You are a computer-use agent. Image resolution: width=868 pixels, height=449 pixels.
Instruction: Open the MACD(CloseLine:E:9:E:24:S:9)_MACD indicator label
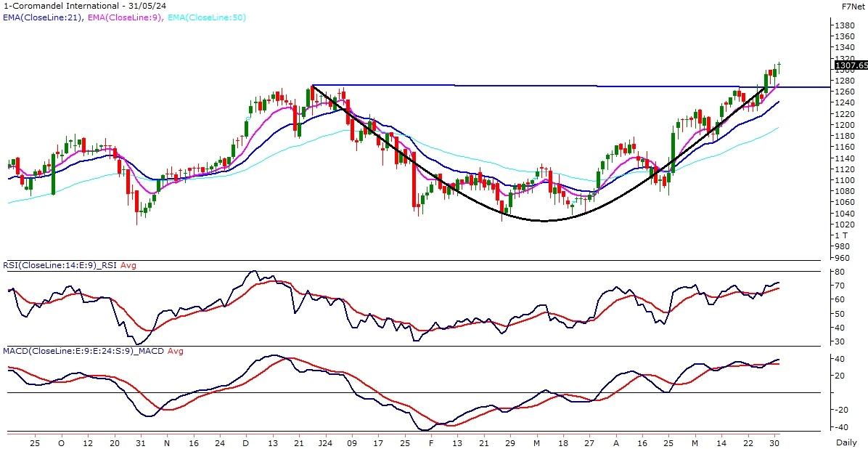[73, 351]
